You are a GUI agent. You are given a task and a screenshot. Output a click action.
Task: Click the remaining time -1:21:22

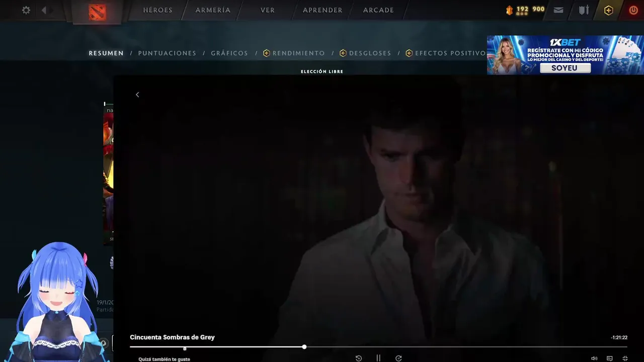coord(619,338)
